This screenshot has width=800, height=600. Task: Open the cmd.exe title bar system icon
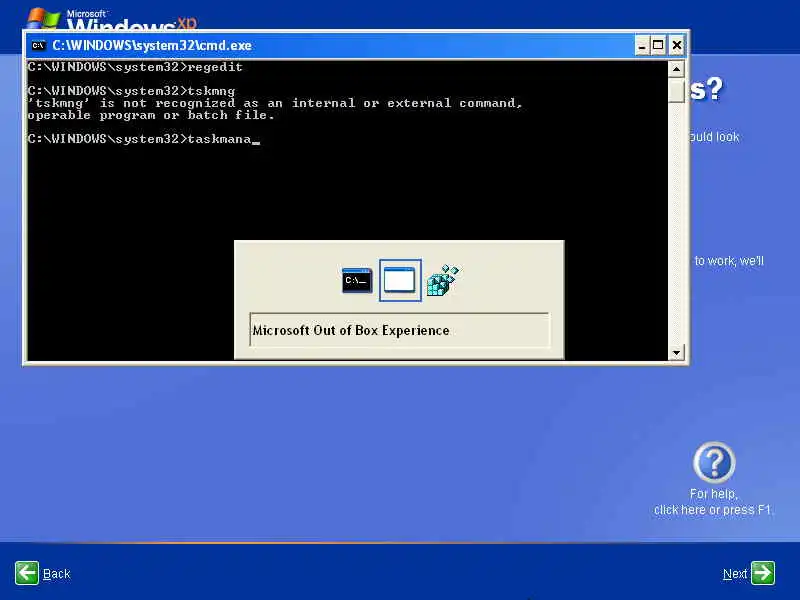(38, 45)
